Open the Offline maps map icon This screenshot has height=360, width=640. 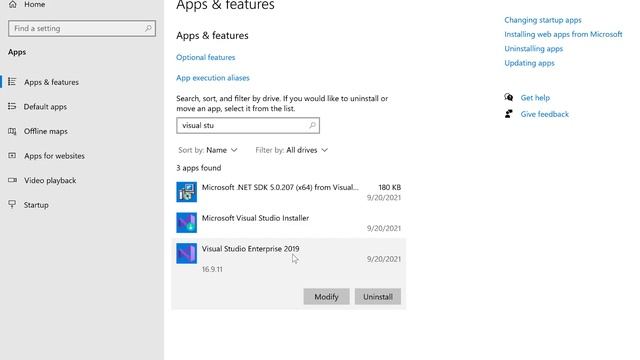click(x=12, y=131)
